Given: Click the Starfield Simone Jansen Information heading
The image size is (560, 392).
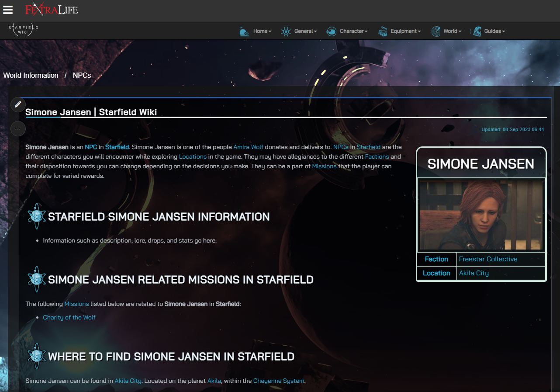Looking at the screenshot, I should click(x=159, y=217).
